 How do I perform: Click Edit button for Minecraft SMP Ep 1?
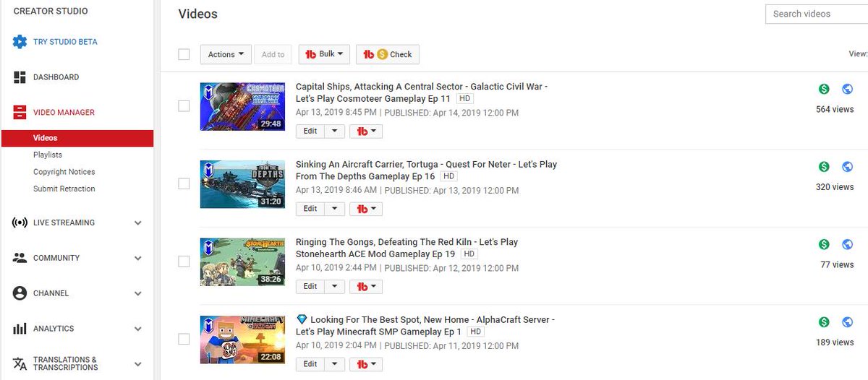point(310,364)
